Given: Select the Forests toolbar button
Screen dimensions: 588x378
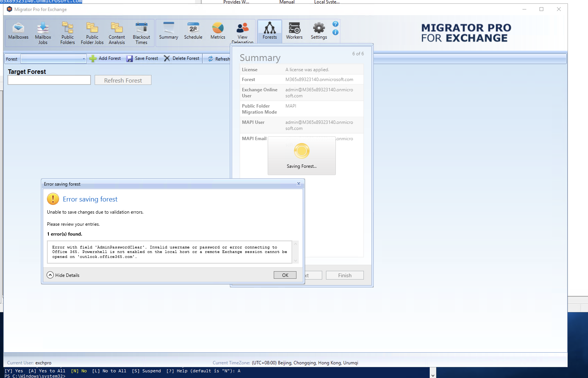Looking at the screenshot, I should click(x=270, y=31).
